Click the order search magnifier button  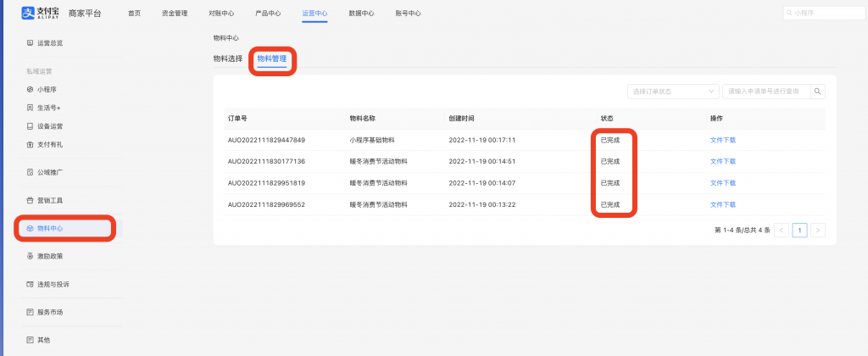tap(818, 92)
